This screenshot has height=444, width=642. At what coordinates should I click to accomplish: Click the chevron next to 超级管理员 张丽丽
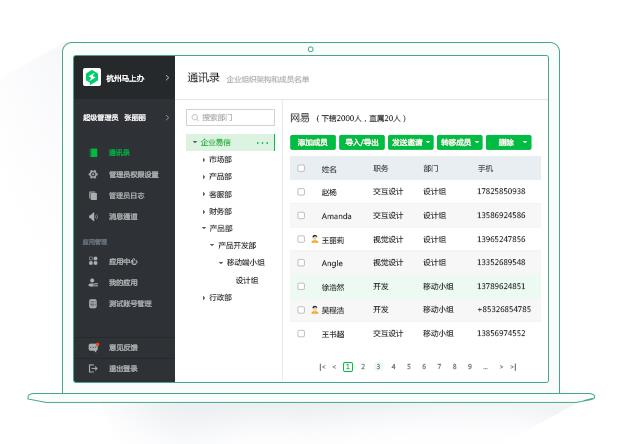coord(167,118)
